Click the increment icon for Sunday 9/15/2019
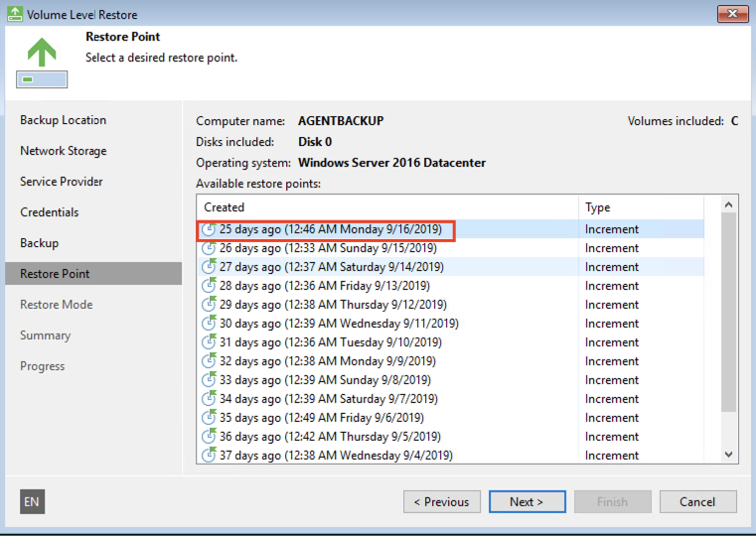 point(209,248)
